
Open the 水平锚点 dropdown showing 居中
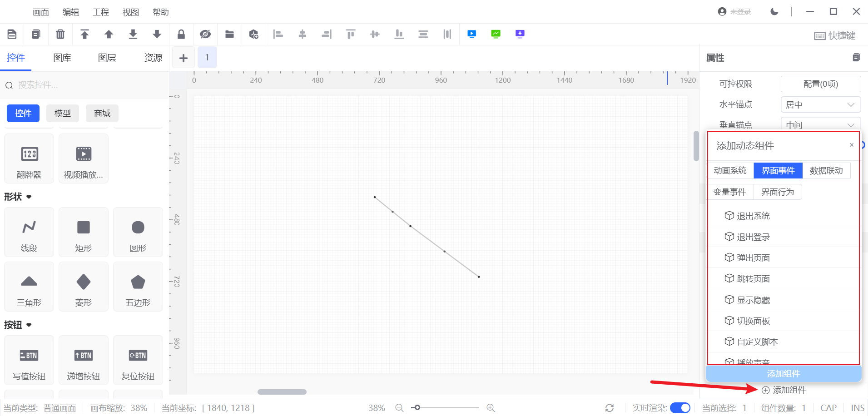click(820, 104)
